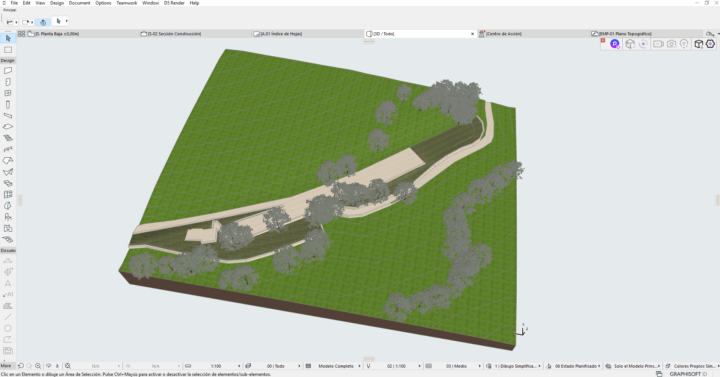
Task: Open the 06 Estado Planificado renovation filter dropdown
Action: click(574, 366)
